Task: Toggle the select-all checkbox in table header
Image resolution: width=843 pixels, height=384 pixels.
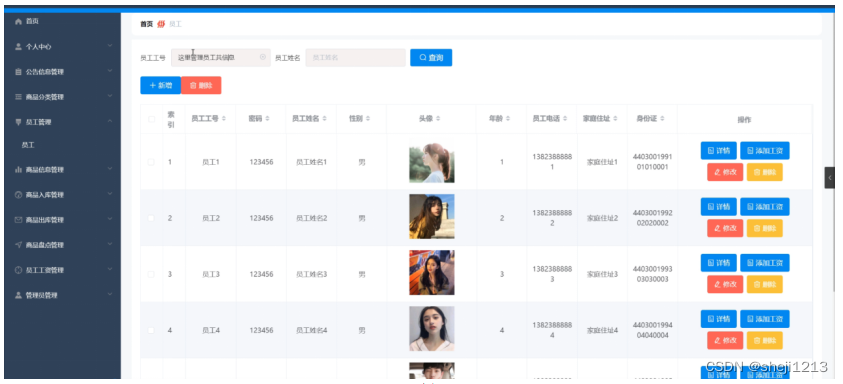Action: (x=151, y=119)
